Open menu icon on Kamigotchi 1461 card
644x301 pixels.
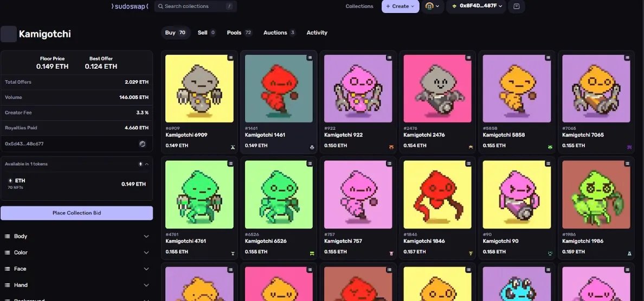pos(310,58)
